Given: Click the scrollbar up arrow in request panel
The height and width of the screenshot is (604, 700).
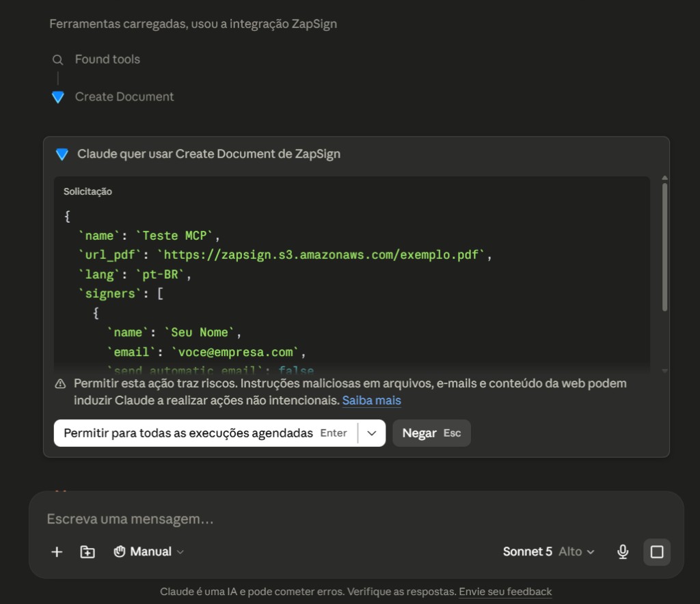Looking at the screenshot, I should coord(664,178).
